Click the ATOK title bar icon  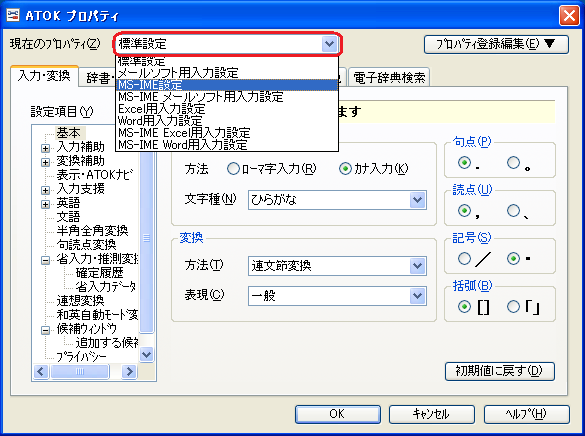(x=13, y=16)
